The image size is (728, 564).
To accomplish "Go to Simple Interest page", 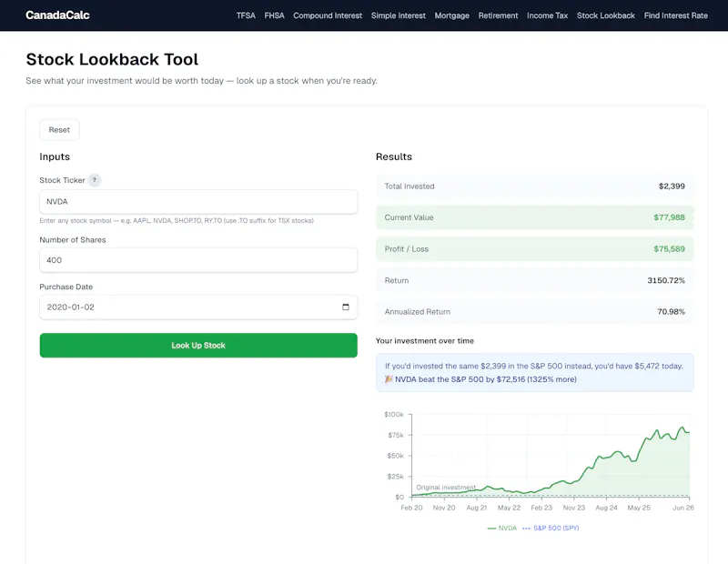I will (398, 15).
